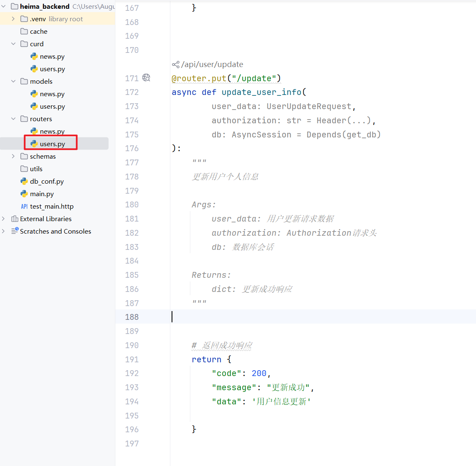Viewport: 476px width, 466px height.
Task: Open news.py under the curd folder
Action: (x=52, y=57)
